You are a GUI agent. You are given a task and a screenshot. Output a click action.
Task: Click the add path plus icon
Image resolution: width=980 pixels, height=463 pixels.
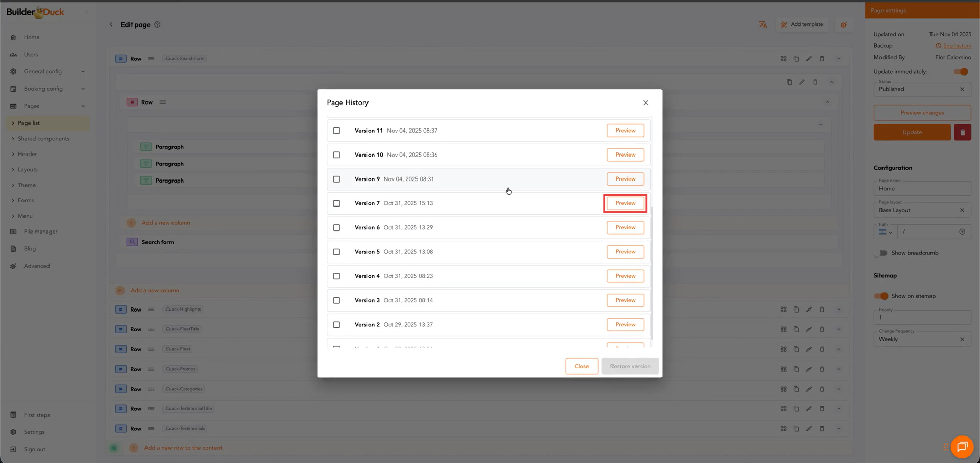(962, 231)
